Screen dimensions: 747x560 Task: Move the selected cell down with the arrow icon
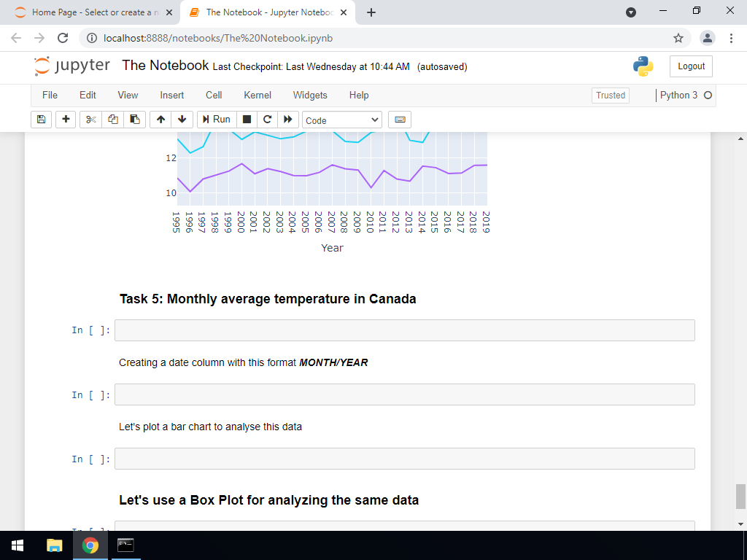click(x=182, y=120)
